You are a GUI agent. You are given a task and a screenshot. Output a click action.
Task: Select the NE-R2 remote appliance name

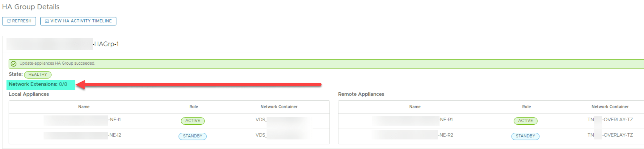coord(446,135)
